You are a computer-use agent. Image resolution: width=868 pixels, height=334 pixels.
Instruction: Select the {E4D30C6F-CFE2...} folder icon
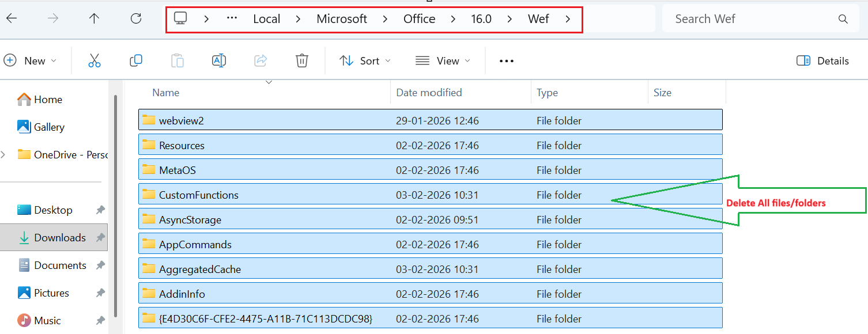pyautogui.click(x=149, y=318)
